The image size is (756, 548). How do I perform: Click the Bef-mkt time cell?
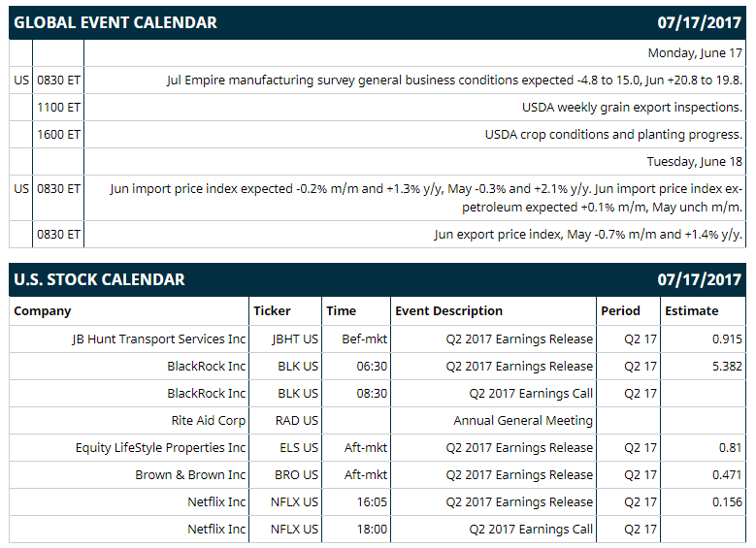pos(364,339)
